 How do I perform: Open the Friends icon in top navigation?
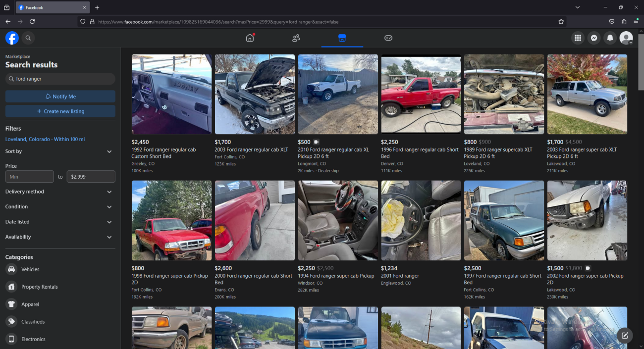[296, 38]
